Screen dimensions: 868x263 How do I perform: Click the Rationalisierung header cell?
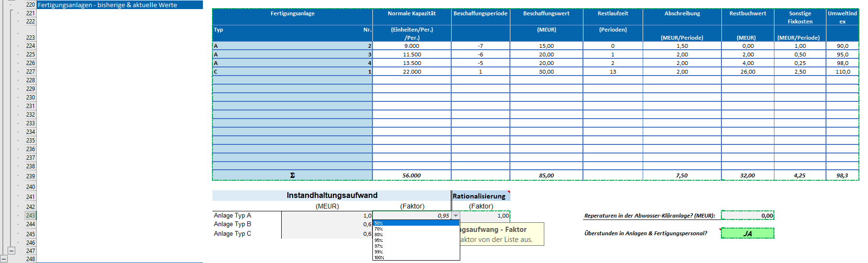coord(481,196)
